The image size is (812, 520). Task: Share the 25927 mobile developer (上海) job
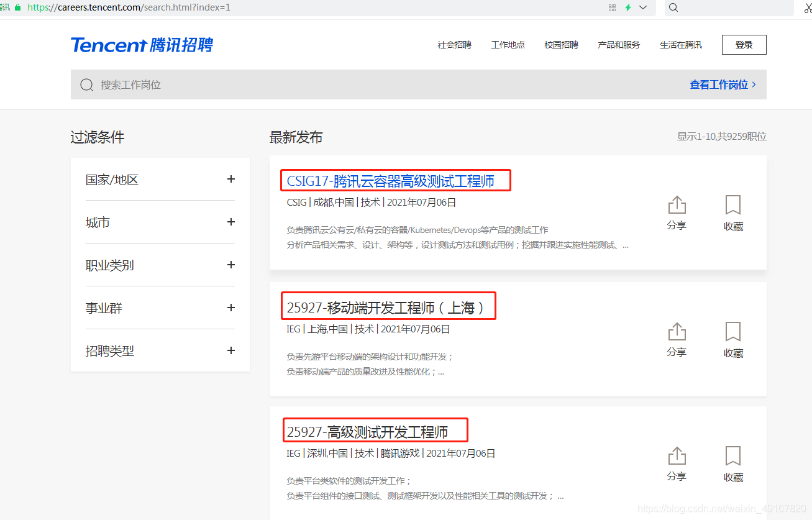coord(677,340)
